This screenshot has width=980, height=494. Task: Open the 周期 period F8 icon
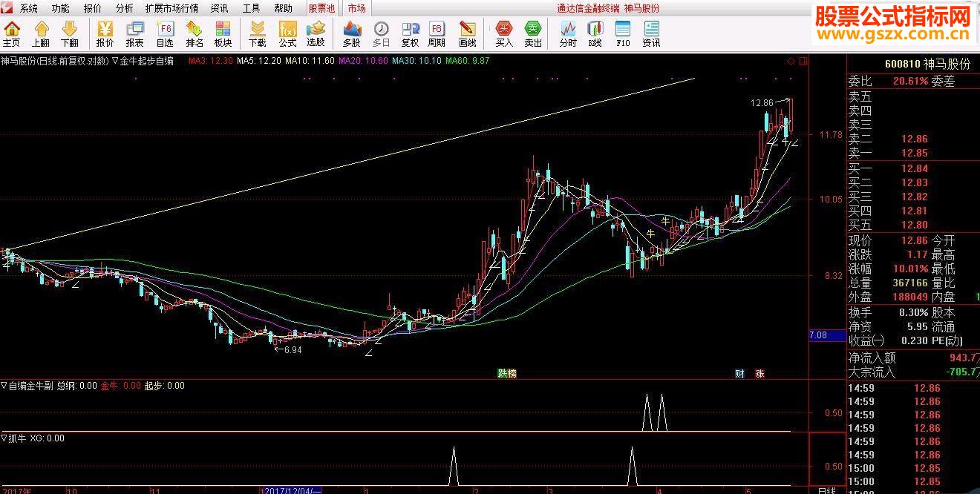click(437, 34)
